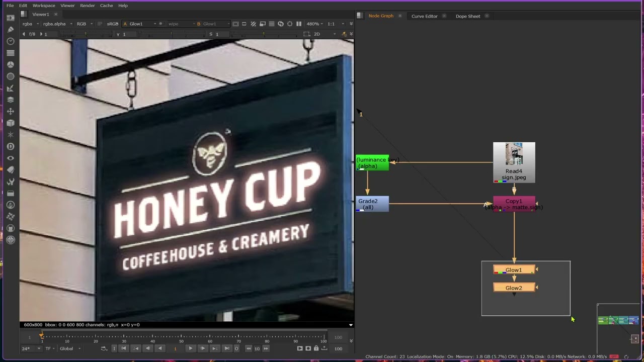Open the Filter nodes circle icon

(10, 76)
